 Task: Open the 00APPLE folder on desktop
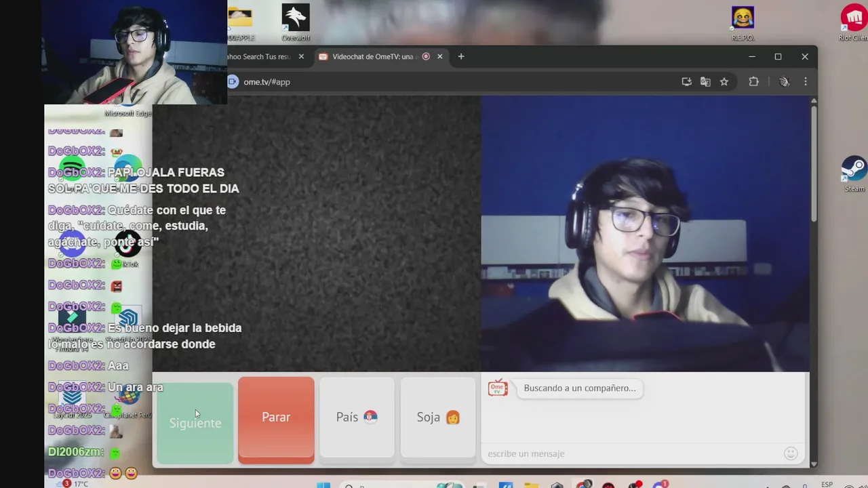[240, 23]
